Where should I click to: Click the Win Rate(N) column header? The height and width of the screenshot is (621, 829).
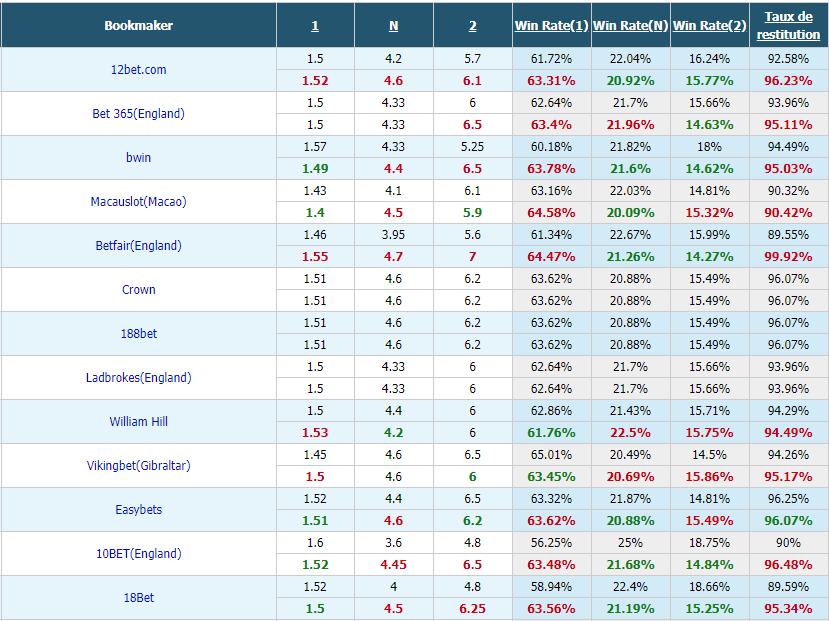631,25
